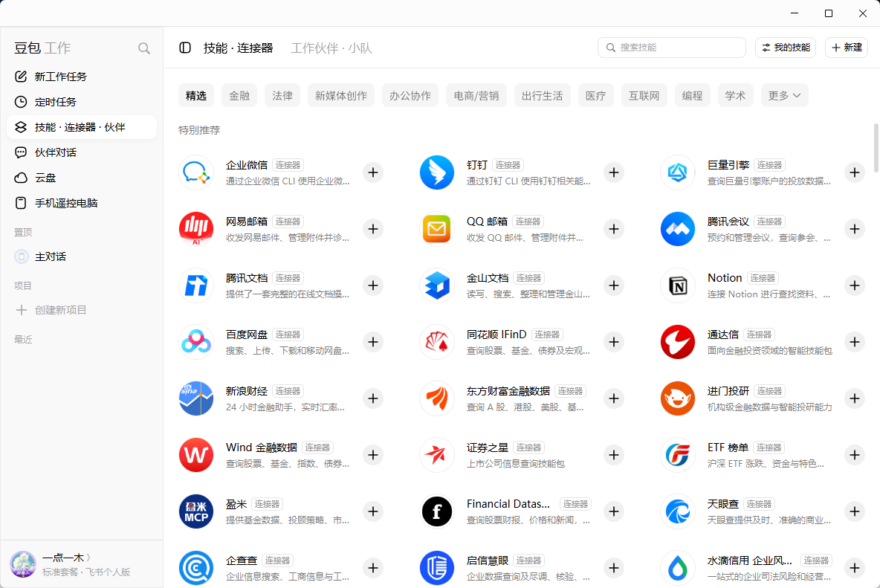Open 我的技能 button
Image resolution: width=880 pixels, height=588 pixels.
pyautogui.click(x=786, y=48)
